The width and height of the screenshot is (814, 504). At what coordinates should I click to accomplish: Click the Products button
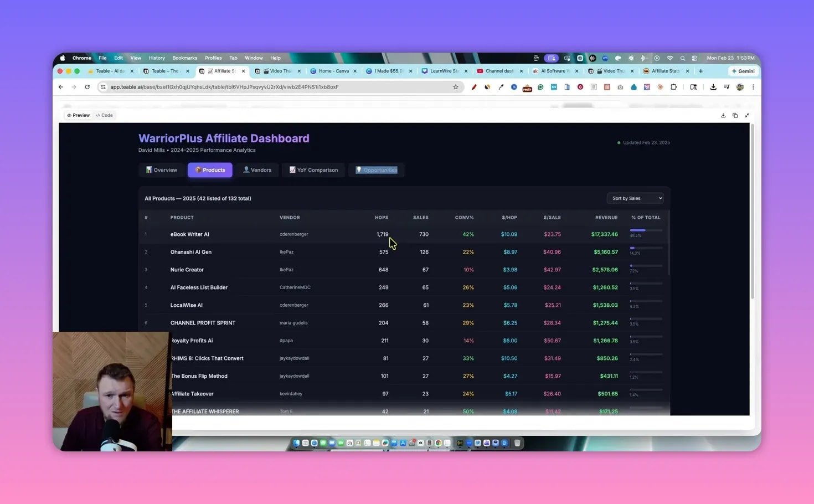click(x=210, y=169)
